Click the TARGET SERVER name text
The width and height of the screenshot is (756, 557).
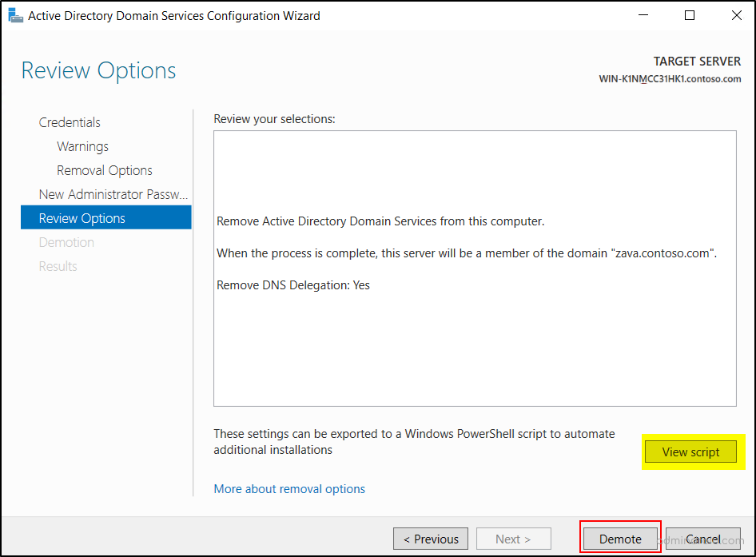(670, 79)
